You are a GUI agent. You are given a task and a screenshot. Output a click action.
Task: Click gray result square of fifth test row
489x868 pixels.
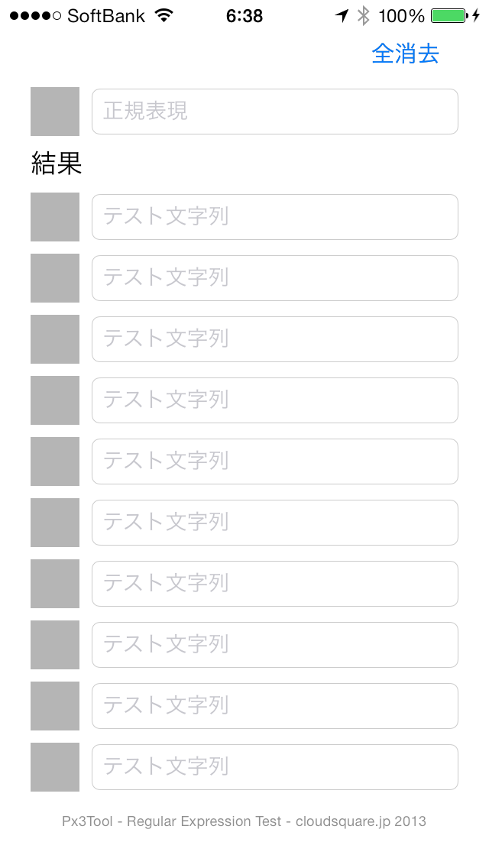point(55,462)
